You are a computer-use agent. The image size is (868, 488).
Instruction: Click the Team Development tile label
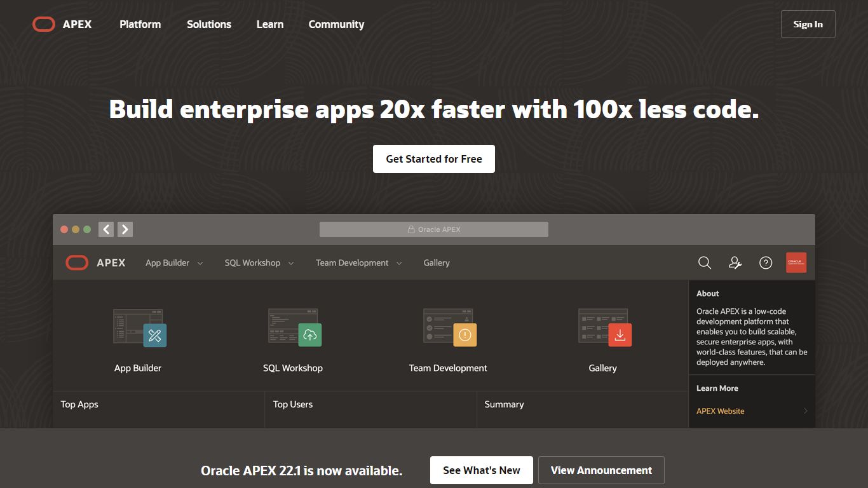pos(448,368)
